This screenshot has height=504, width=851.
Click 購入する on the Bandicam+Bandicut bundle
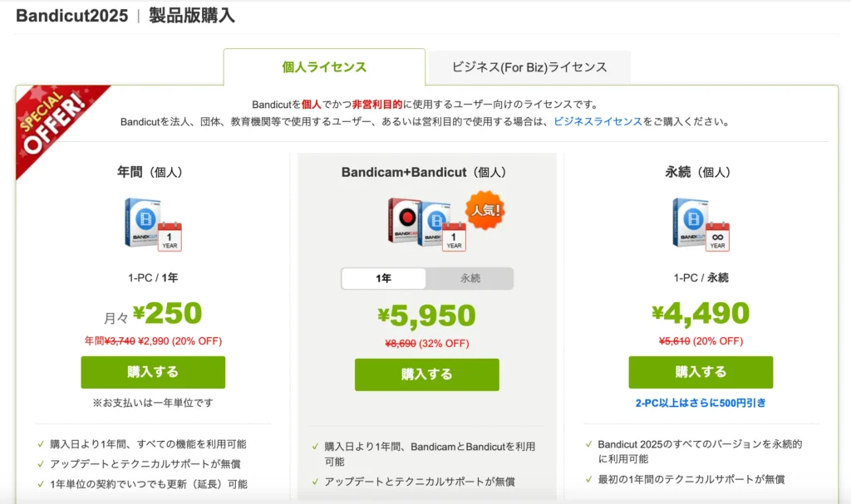[426, 374]
